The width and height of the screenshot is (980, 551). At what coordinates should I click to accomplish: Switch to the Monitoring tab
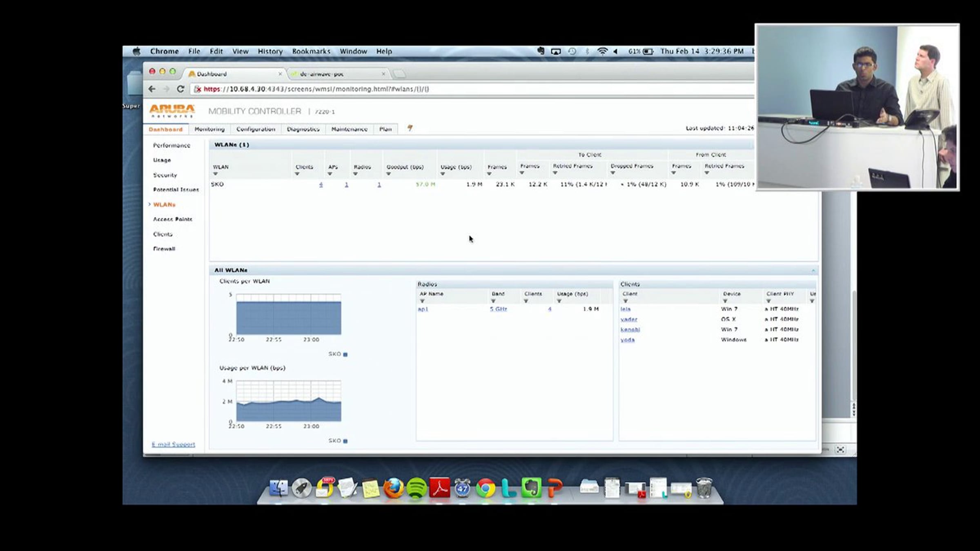[x=209, y=129]
